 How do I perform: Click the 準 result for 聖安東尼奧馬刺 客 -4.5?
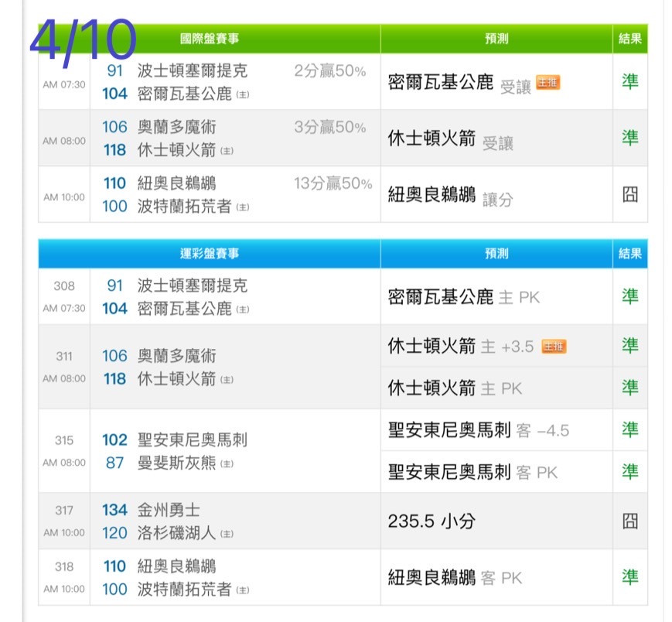(630, 429)
